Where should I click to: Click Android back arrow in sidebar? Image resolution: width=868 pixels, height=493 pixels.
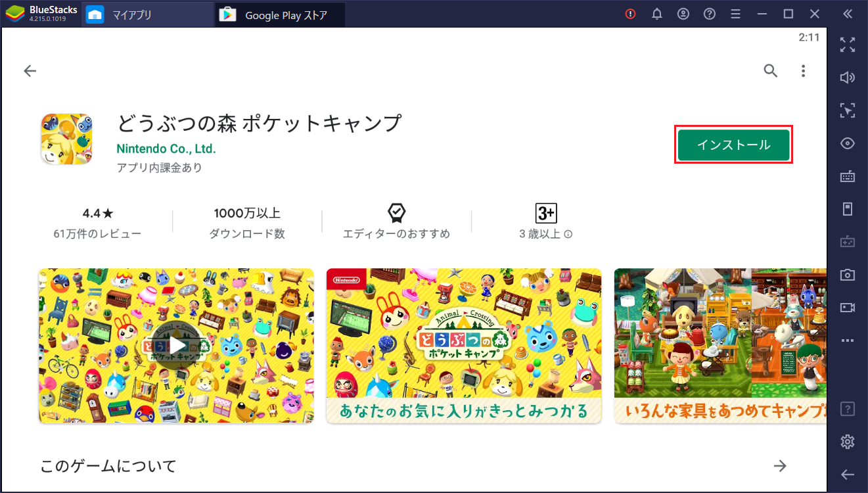click(x=848, y=475)
